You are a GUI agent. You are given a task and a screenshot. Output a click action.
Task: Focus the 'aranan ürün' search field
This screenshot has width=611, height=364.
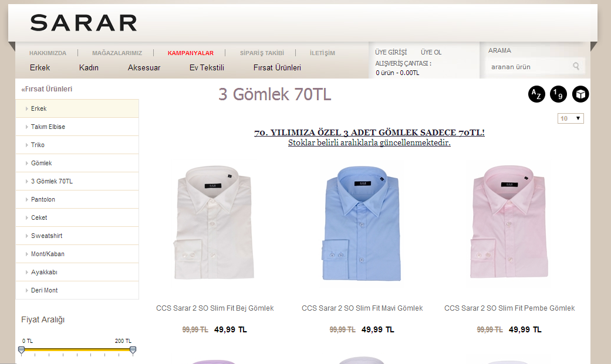pos(528,67)
